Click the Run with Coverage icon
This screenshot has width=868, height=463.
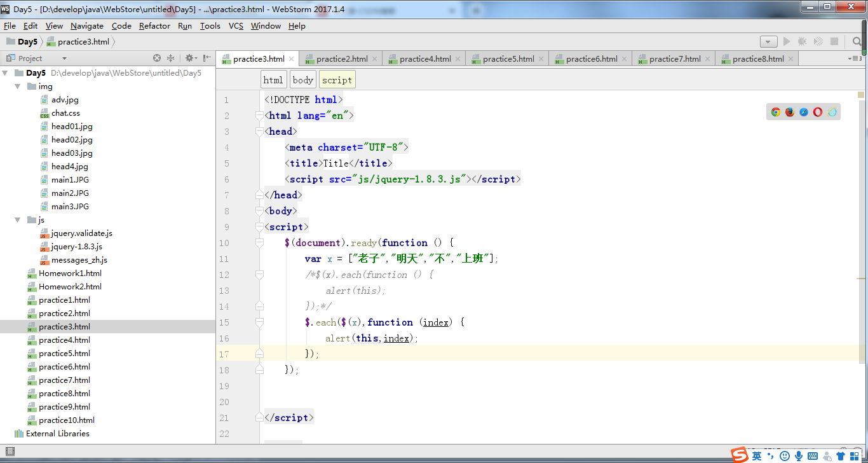[x=818, y=41]
